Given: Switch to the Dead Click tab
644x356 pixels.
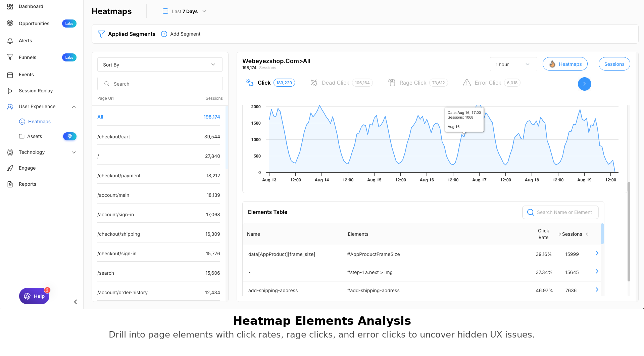Looking at the screenshot, I should pos(335,83).
